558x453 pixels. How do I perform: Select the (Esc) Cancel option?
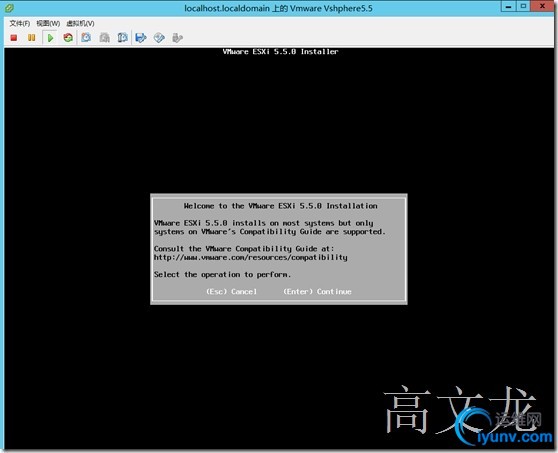(x=231, y=291)
